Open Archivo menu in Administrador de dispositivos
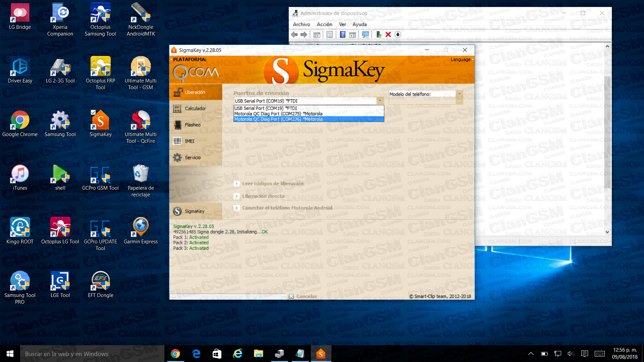Viewport: 644px width, 362px height. coord(301,24)
